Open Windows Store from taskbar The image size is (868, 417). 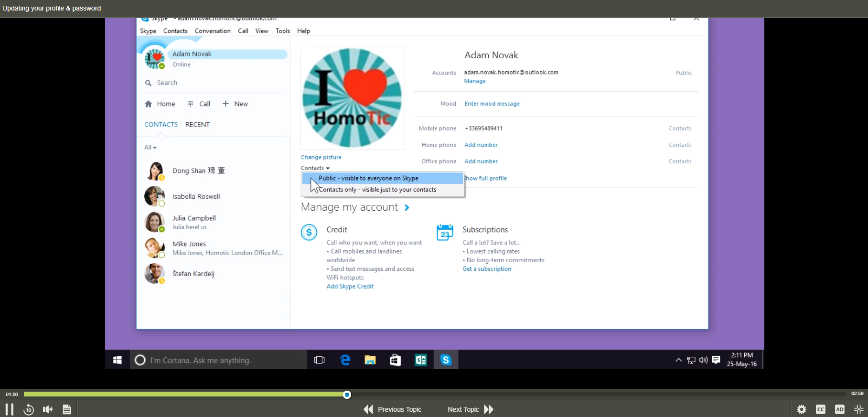click(x=395, y=360)
